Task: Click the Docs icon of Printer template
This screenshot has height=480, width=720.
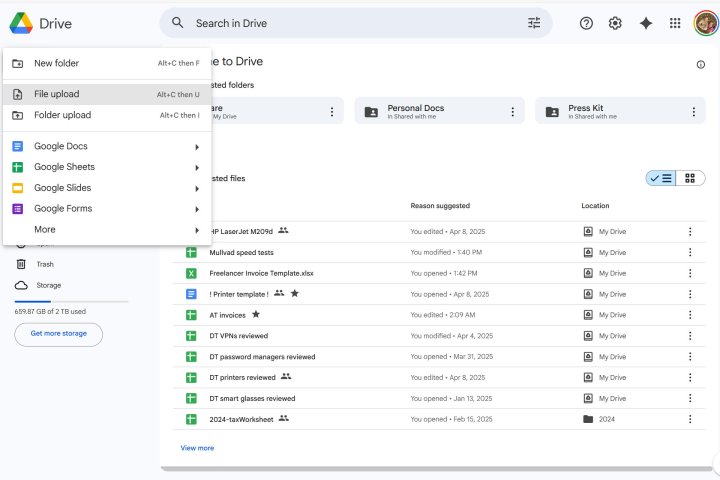Action: click(x=191, y=294)
